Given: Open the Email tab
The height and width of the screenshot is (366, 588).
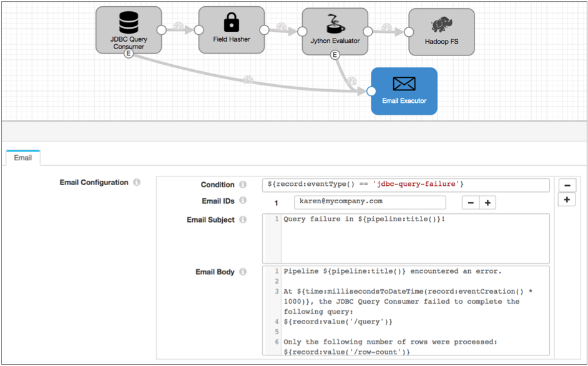Looking at the screenshot, I should click(x=23, y=158).
